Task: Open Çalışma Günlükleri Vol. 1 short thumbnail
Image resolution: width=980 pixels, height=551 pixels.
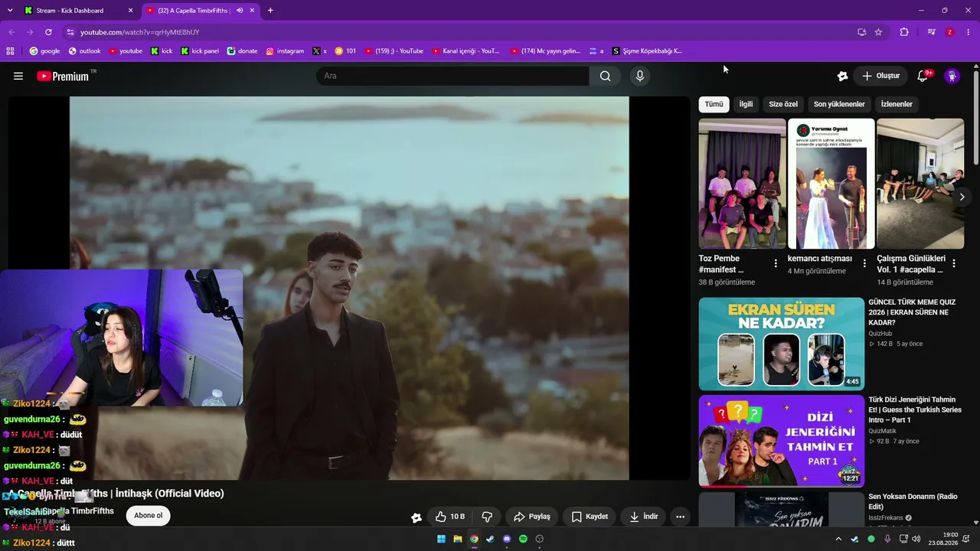Action: (x=920, y=183)
